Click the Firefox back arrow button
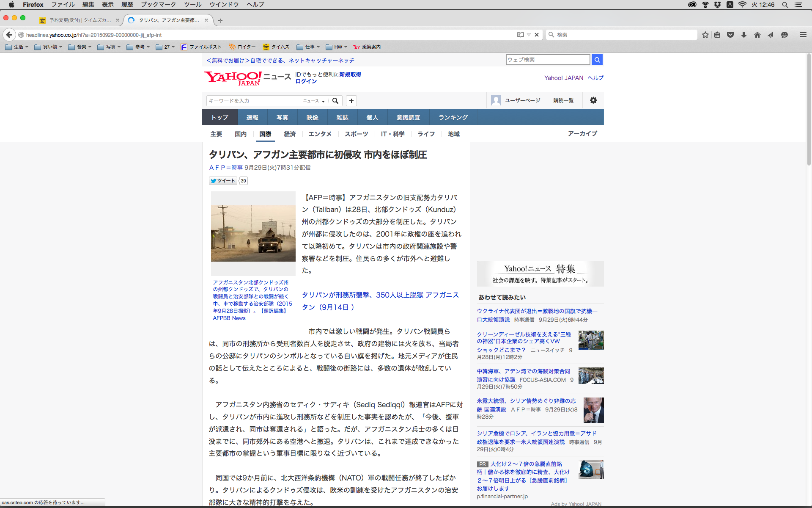This screenshot has width=812, height=508. point(9,35)
